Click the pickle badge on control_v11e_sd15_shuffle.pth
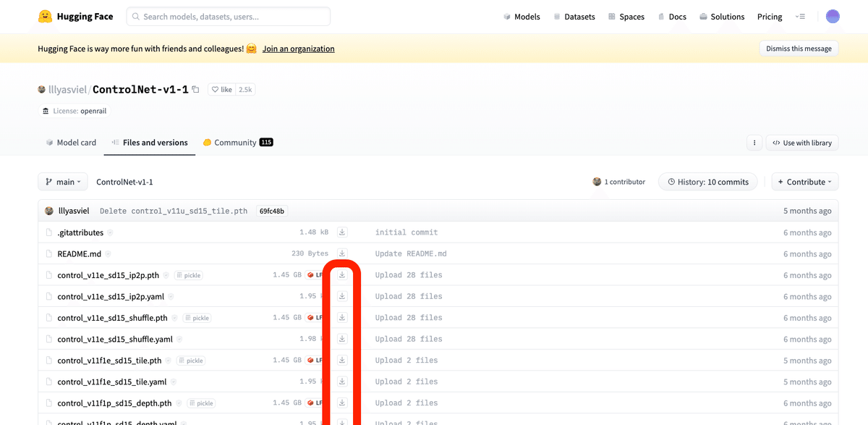The width and height of the screenshot is (868, 425). 197,318
